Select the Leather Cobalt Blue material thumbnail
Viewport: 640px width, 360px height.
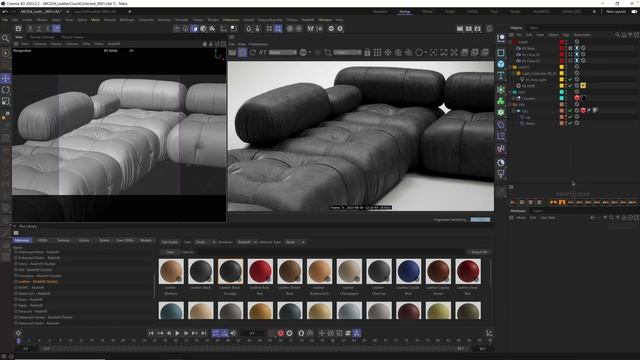pyautogui.click(x=409, y=271)
